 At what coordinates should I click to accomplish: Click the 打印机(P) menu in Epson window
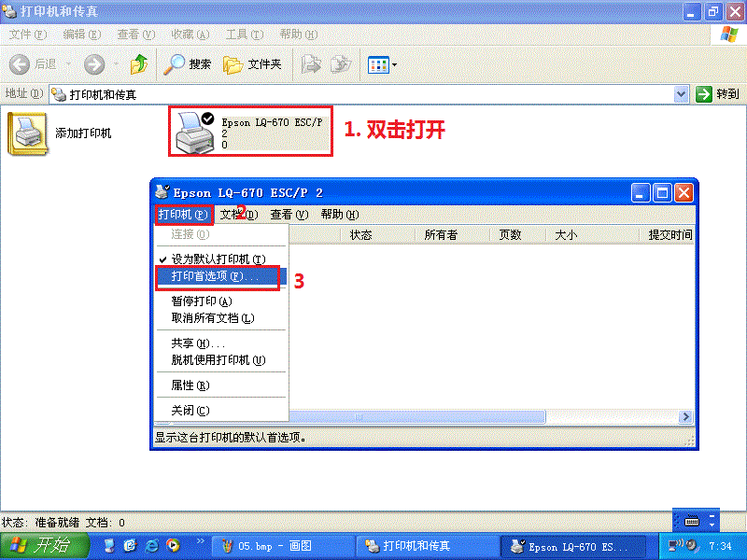click(183, 215)
